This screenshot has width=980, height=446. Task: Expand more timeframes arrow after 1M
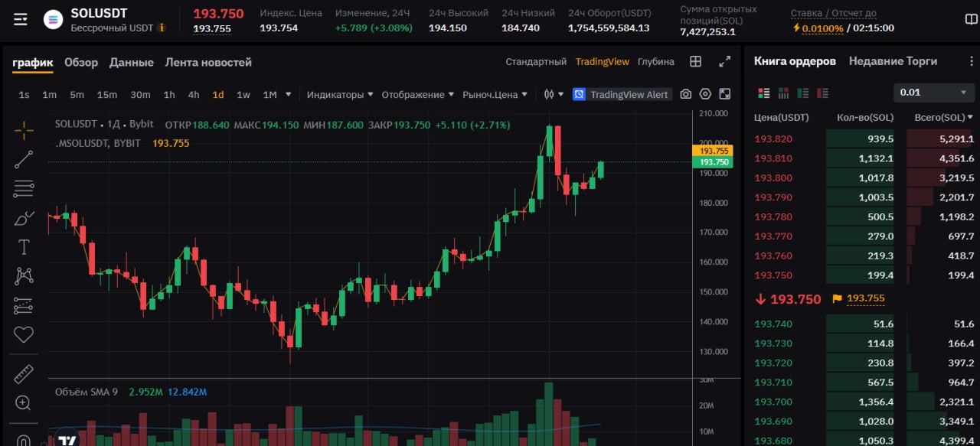[x=289, y=95]
